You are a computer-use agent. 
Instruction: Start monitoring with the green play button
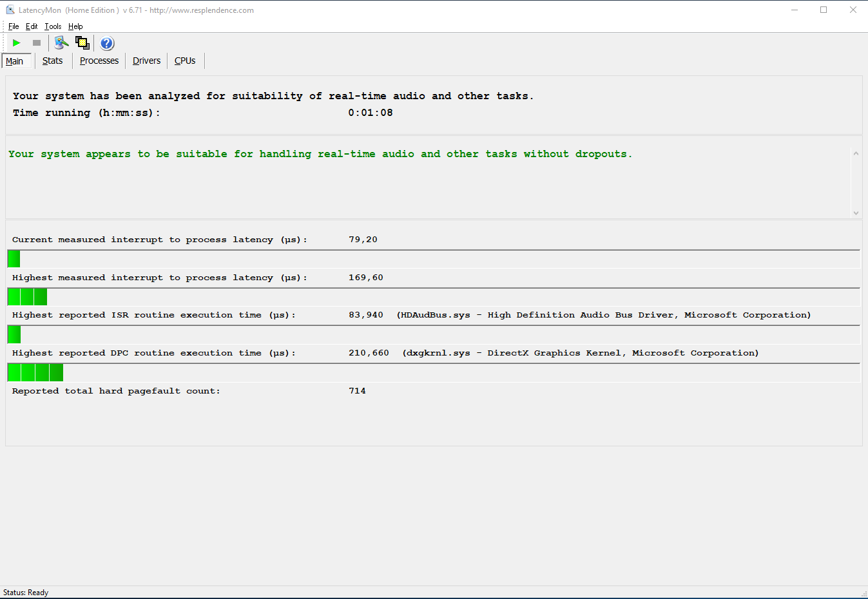pyautogui.click(x=17, y=43)
